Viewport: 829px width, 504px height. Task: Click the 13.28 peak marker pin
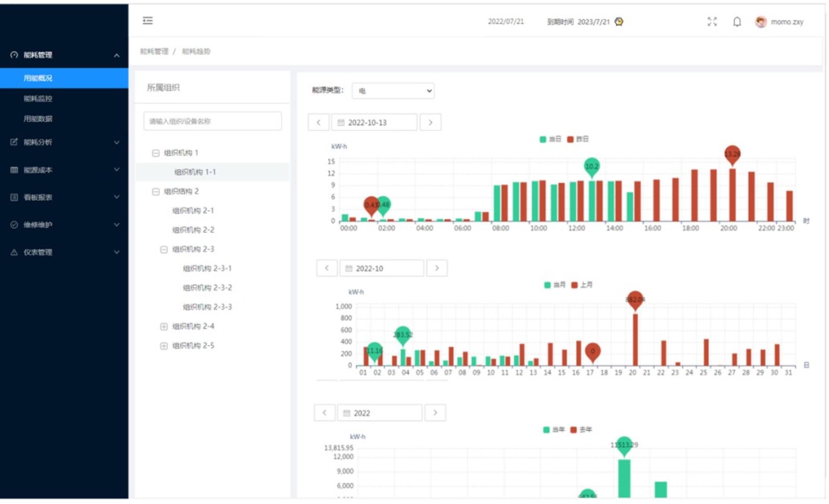point(732,154)
